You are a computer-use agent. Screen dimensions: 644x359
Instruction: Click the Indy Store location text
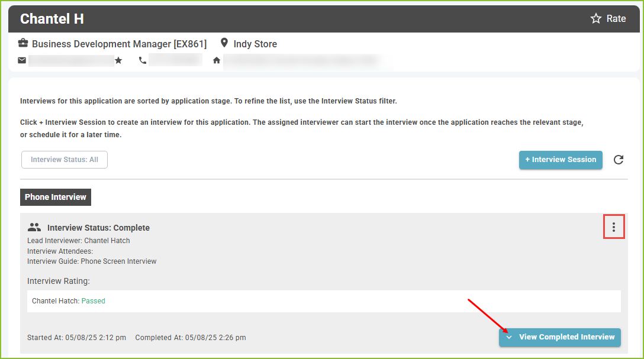click(255, 44)
